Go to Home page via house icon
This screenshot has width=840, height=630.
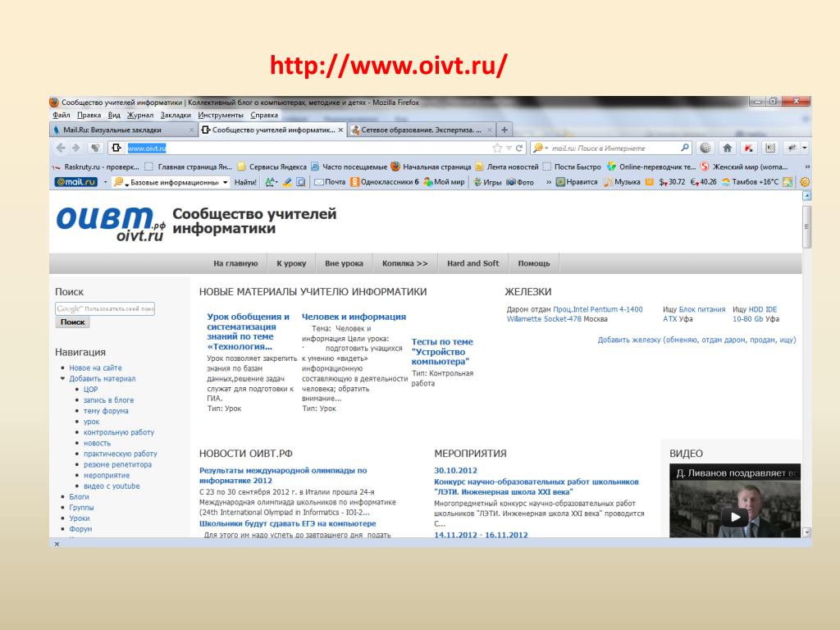click(727, 148)
